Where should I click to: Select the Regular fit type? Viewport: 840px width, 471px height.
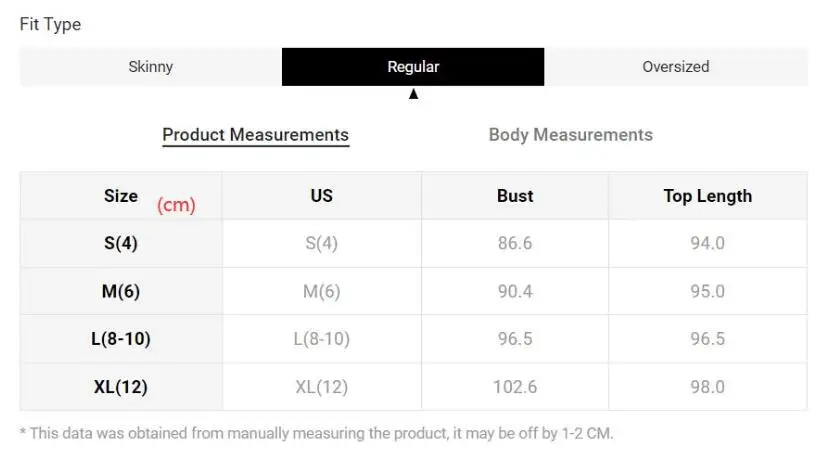[413, 67]
